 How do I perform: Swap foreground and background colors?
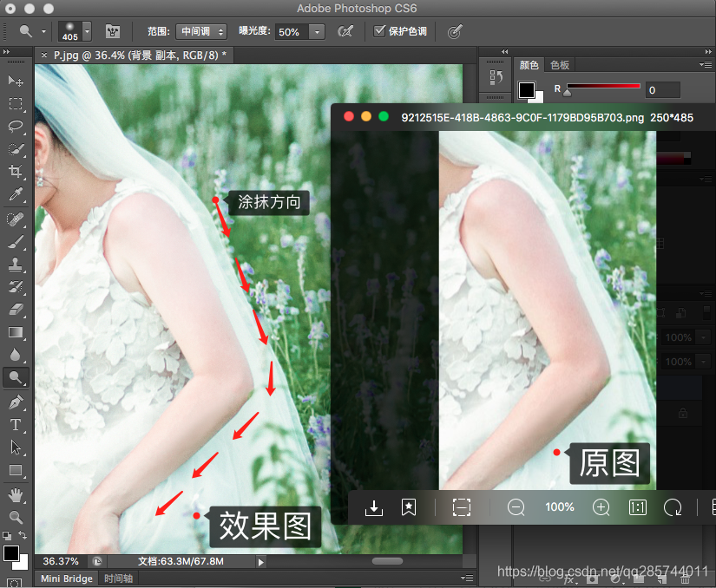[x=23, y=534]
